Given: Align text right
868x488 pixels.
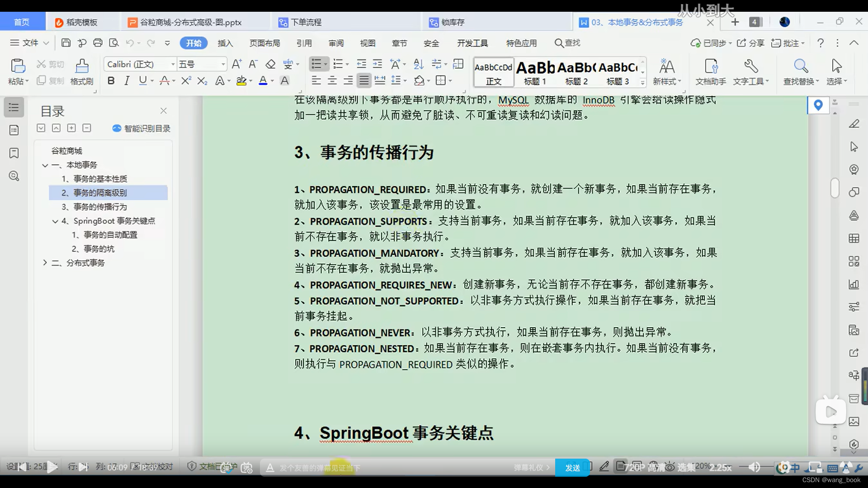Looking at the screenshot, I should (x=348, y=81).
